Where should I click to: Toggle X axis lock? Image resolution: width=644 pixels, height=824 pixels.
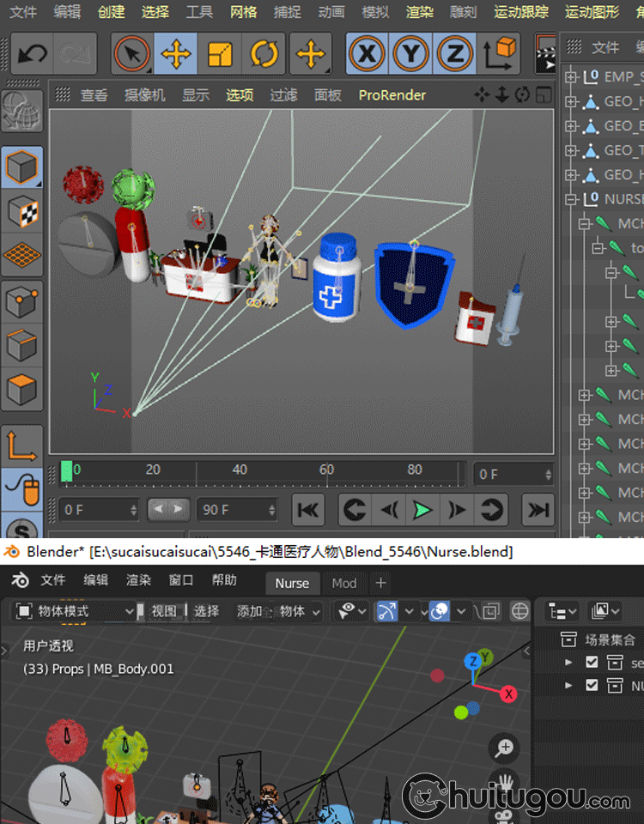point(368,55)
